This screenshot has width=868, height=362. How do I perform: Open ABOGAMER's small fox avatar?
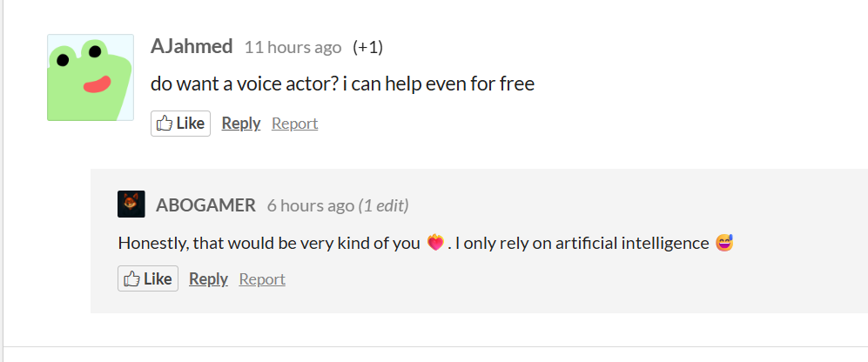tap(131, 204)
